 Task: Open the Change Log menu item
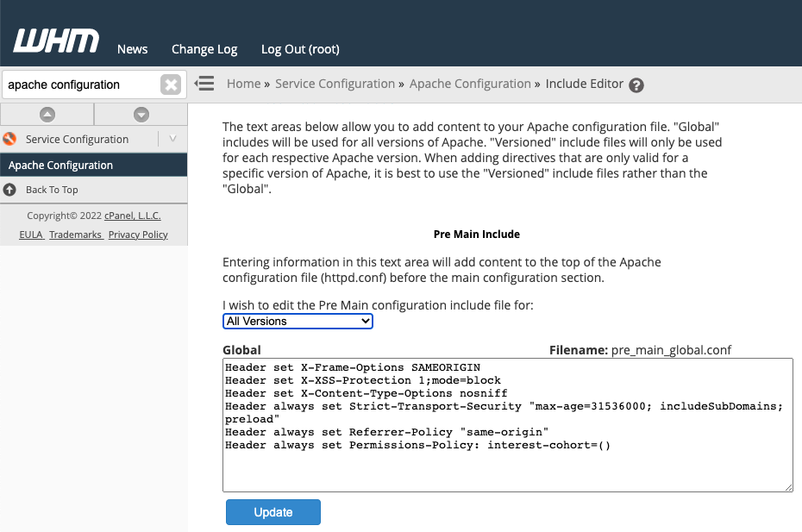pos(204,49)
